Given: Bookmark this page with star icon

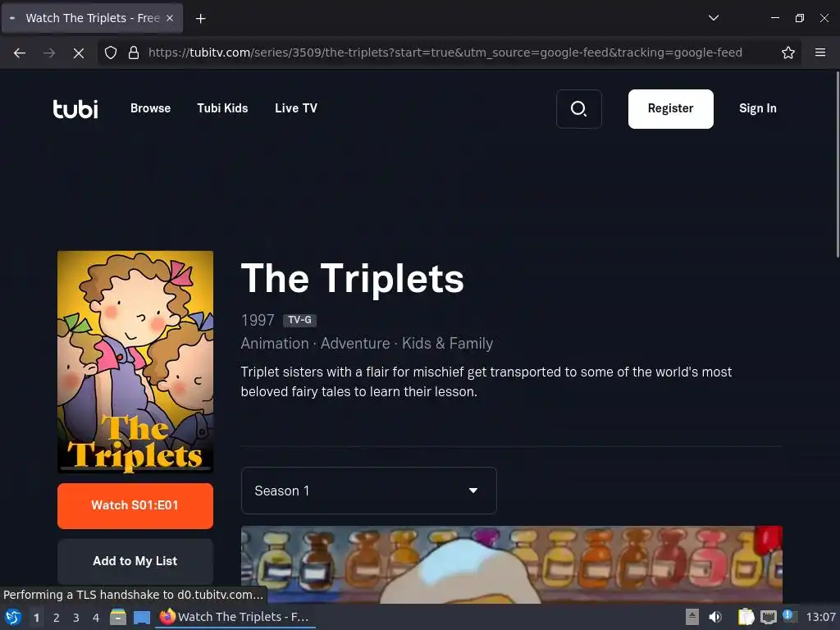Looking at the screenshot, I should click(x=787, y=52).
